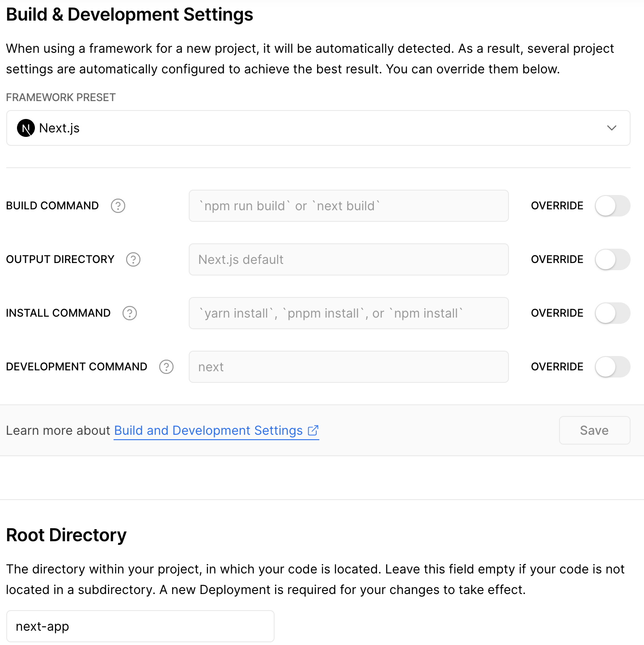This screenshot has height=645, width=644.
Task: Click the BUILD COMMAND label
Action: pos(52,206)
